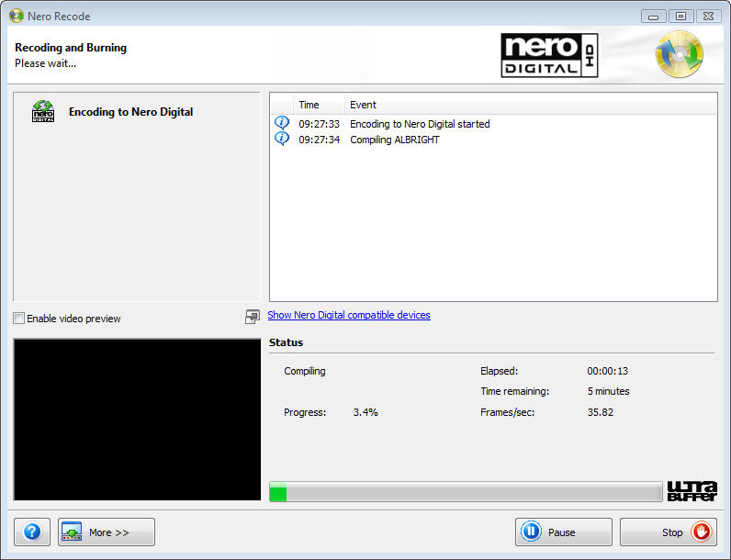Click the compatible devices icon beside the link
Viewport: 731px width, 560px height.
253,317
